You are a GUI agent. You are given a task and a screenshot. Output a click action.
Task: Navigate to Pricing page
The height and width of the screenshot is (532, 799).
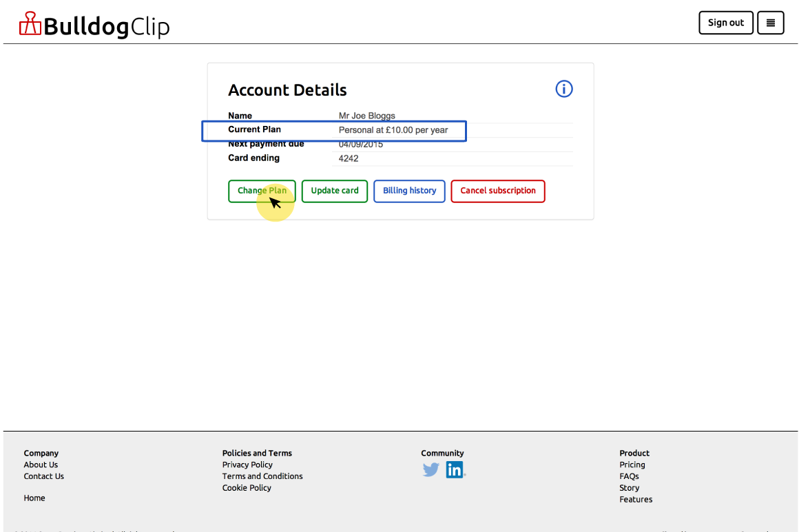tap(632, 465)
